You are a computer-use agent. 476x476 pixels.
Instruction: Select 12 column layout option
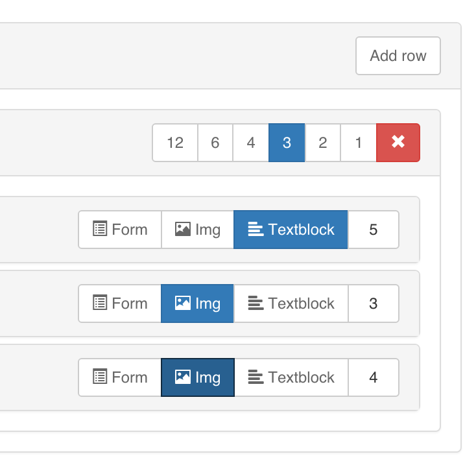[175, 143]
